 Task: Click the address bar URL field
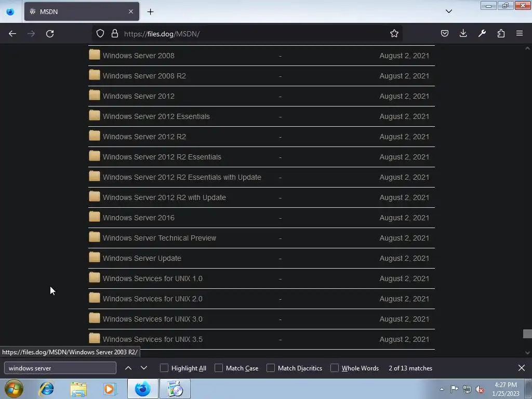click(x=248, y=34)
